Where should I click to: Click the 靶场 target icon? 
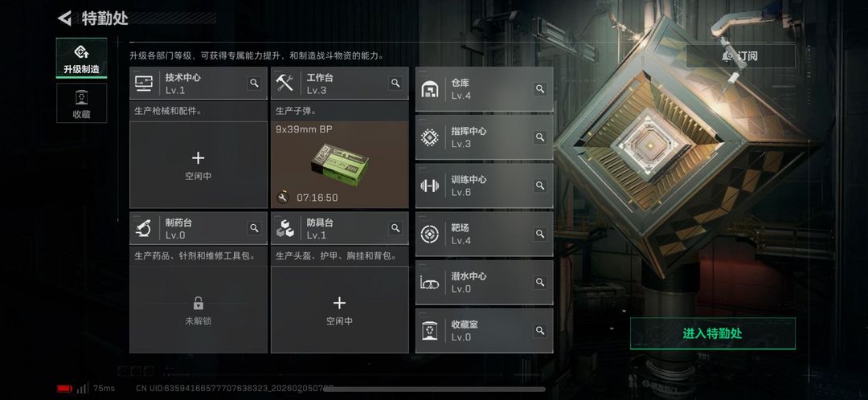point(429,234)
